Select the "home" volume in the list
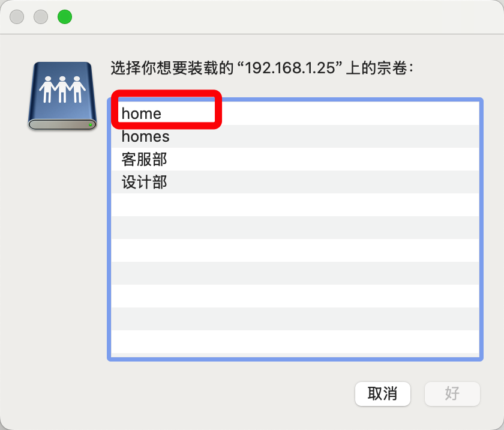Image resolution: width=504 pixels, height=430 pixels. (x=142, y=114)
